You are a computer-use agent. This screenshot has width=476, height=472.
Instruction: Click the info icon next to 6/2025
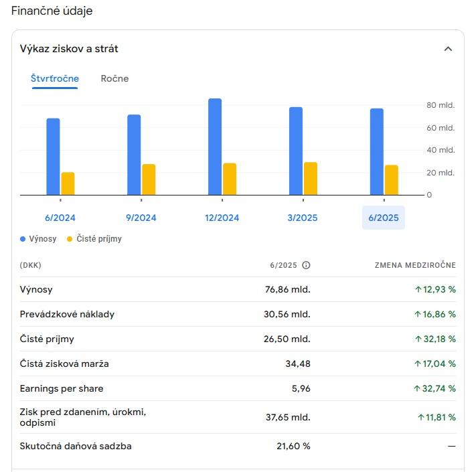pos(306,265)
